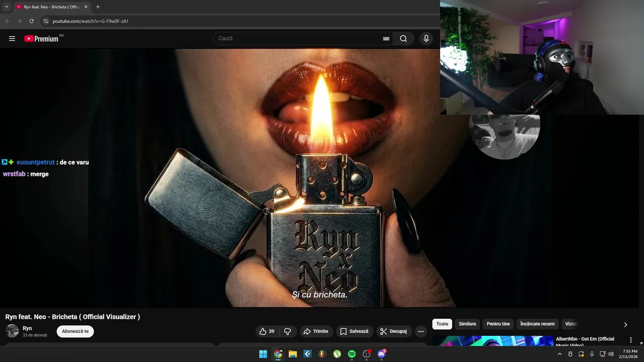Open Windows Start menu

coord(263,354)
